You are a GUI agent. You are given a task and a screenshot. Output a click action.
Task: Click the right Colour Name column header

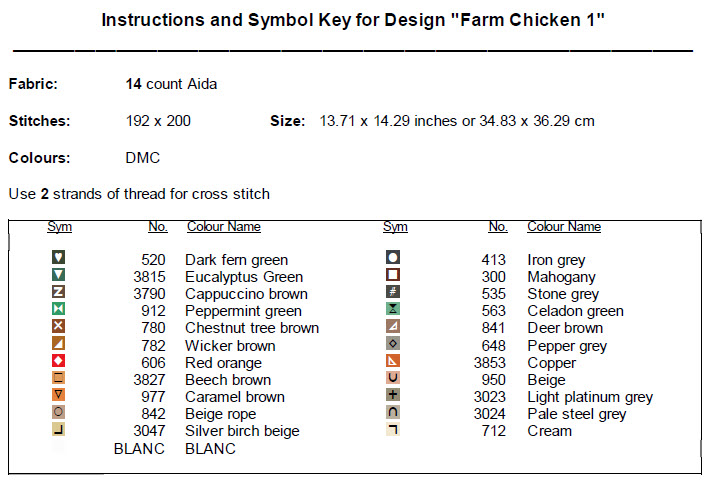564,227
